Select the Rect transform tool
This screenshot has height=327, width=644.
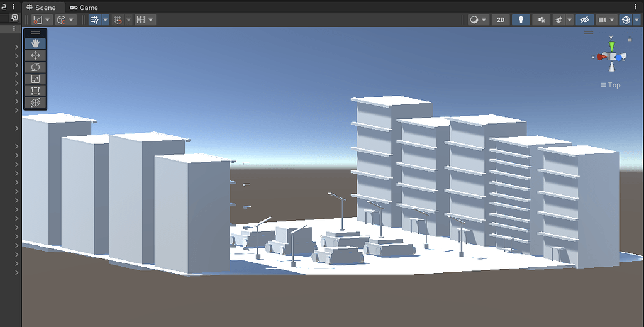click(x=35, y=91)
